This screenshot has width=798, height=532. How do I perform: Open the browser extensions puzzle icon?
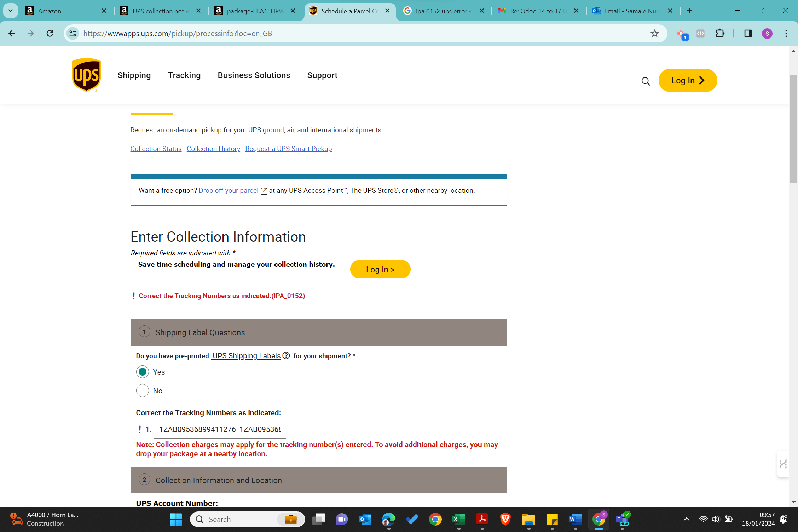pos(720,33)
